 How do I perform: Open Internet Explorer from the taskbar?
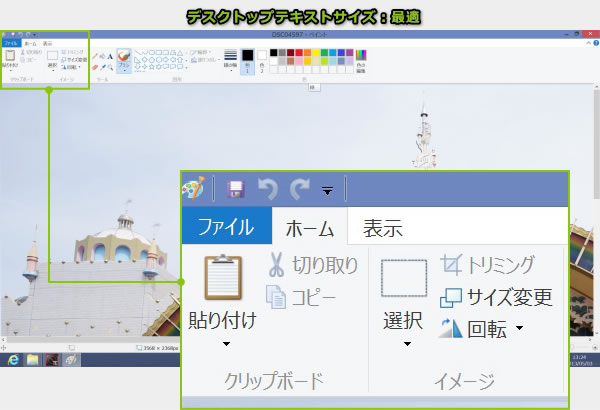(x=13, y=360)
